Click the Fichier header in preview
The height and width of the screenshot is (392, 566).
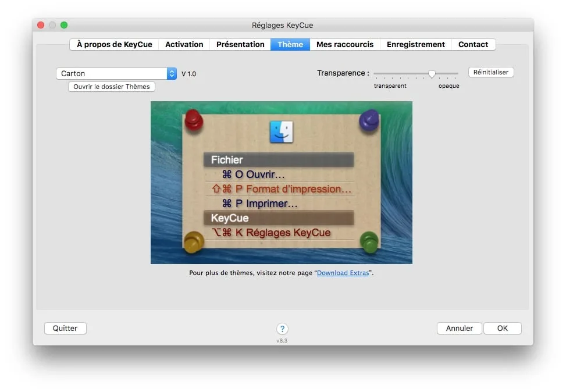coord(279,160)
